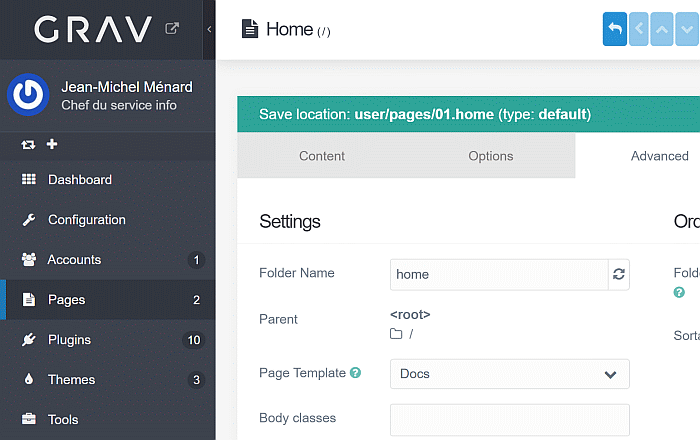Switch to the Content tab

[322, 156]
